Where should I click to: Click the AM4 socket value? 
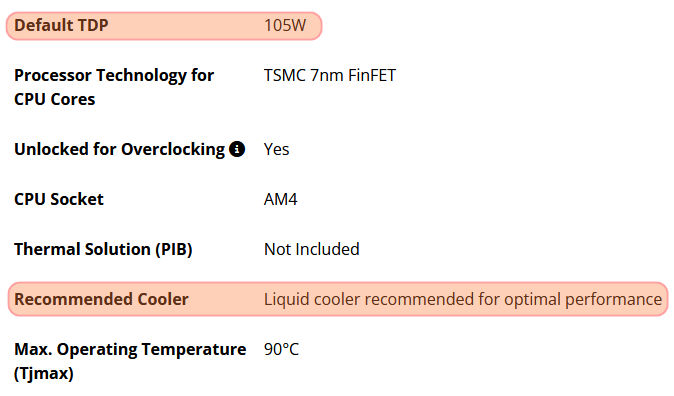point(280,199)
